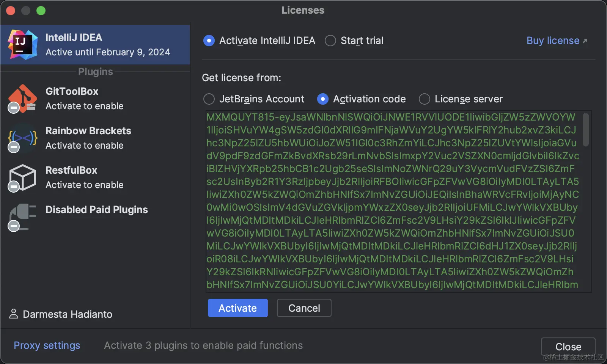This screenshot has width=607, height=364.
Task: Open Proxy settings link
Action: click(x=47, y=345)
